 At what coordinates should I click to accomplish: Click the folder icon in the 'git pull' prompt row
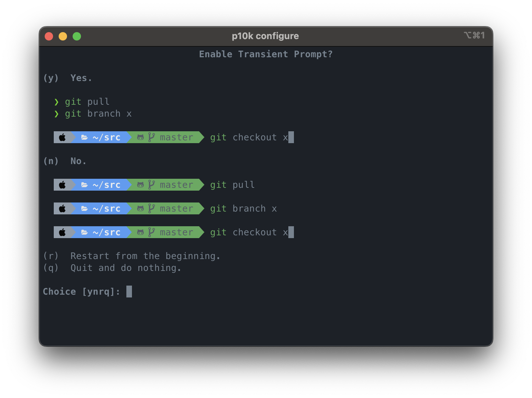pyautogui.click(x=84, y=185)
